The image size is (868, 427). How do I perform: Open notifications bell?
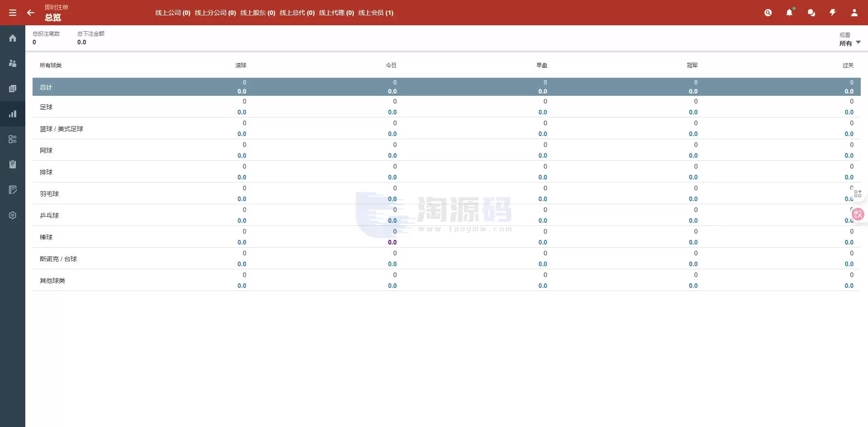[x=789, y=13]
